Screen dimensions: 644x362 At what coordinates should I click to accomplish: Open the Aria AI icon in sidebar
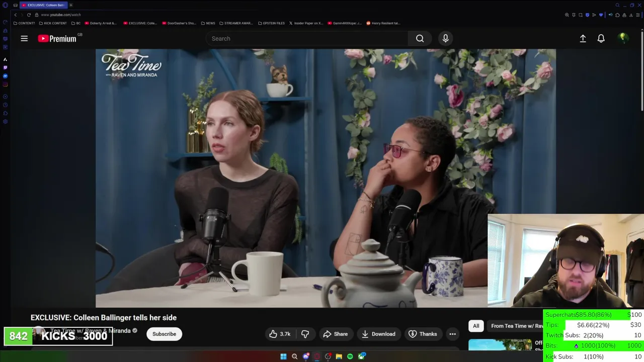click(5, 59)
